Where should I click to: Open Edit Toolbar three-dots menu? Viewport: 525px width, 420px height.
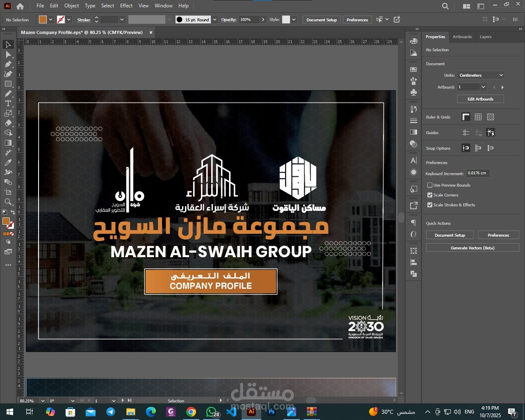(8, 265)
